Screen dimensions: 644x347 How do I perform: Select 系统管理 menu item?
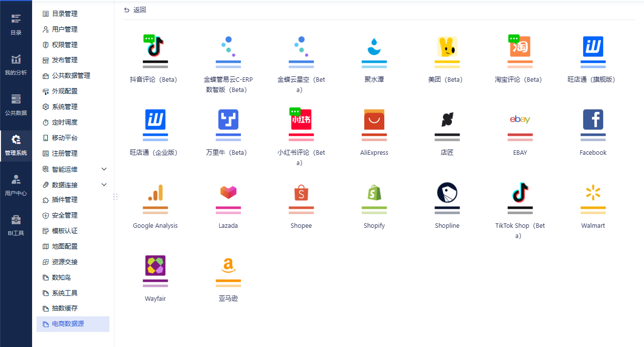click(73, 107)
